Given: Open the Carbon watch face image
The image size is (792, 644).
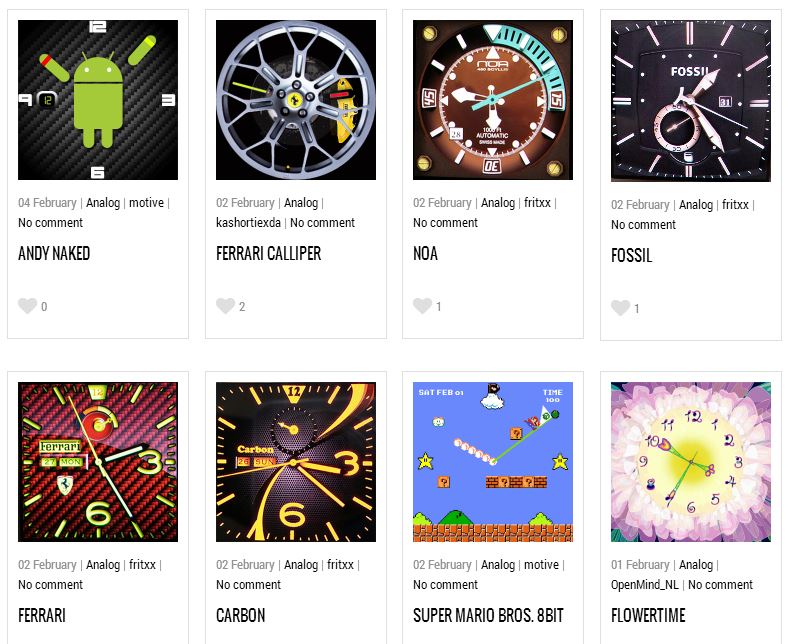Looking at the screenshot, I should [296, 462].
